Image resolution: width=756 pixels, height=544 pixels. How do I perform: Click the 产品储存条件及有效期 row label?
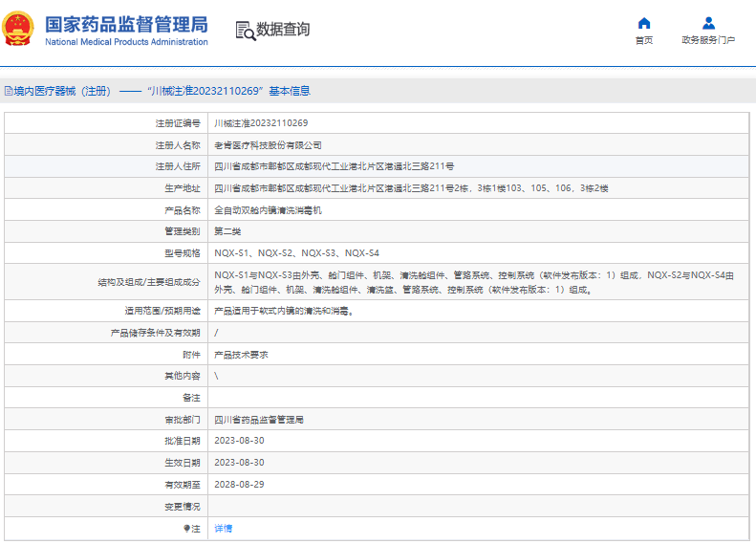[x=155, y=334]
